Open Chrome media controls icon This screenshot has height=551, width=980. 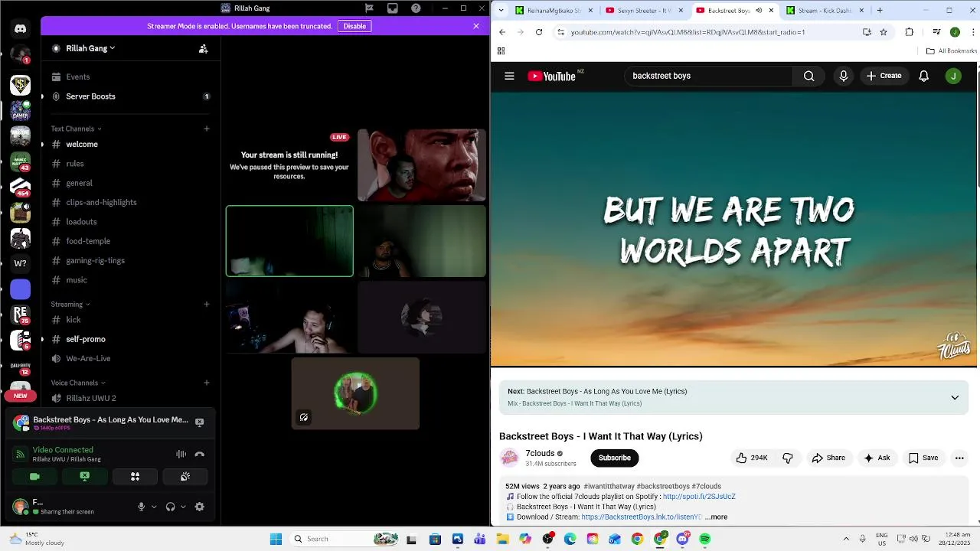pyautogui.click(x=936, y=32)
